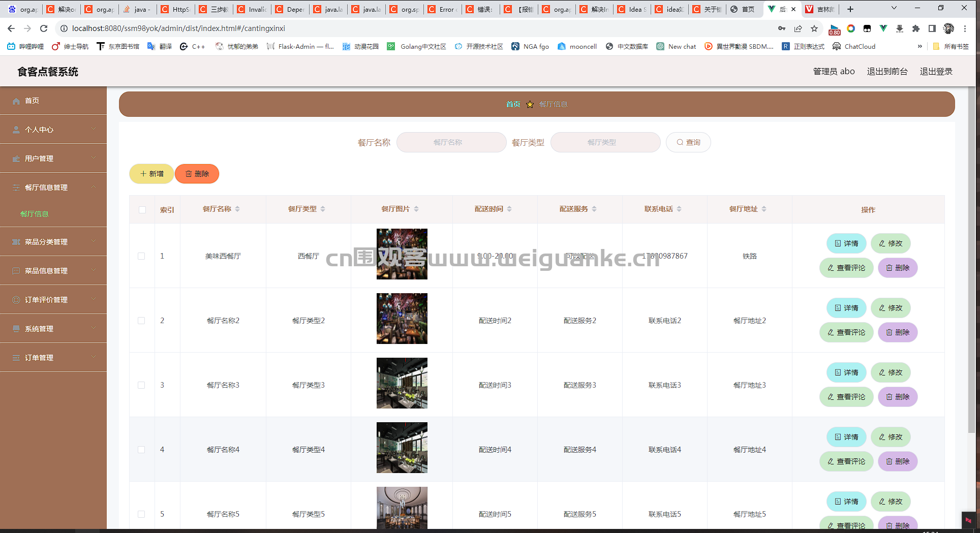The width and height of the screenshot is (980, 533).
Task: Expand the 订单管理 menu chevron
Action: point(94,357)
